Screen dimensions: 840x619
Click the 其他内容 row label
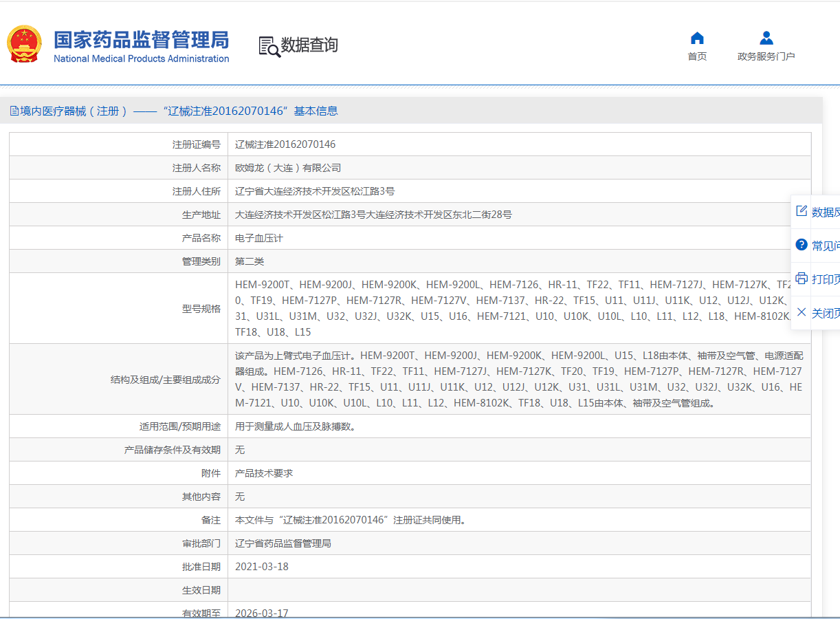click(x=201, y=497)
